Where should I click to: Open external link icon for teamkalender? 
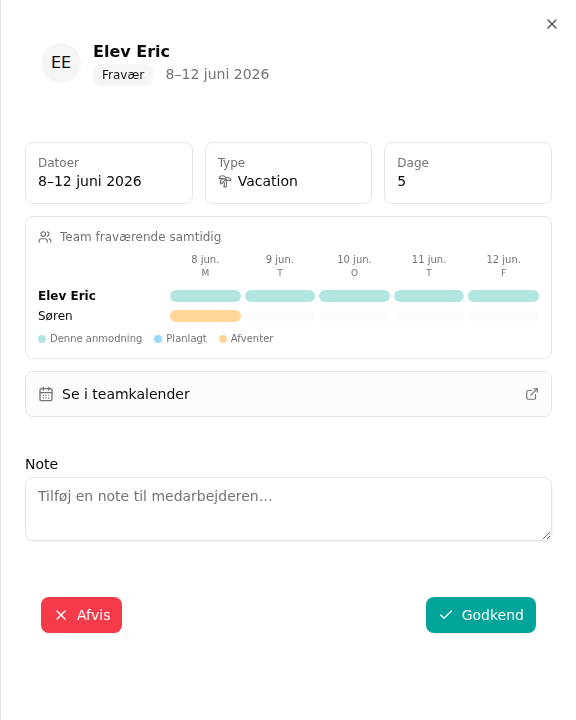[x=532, y=394]
